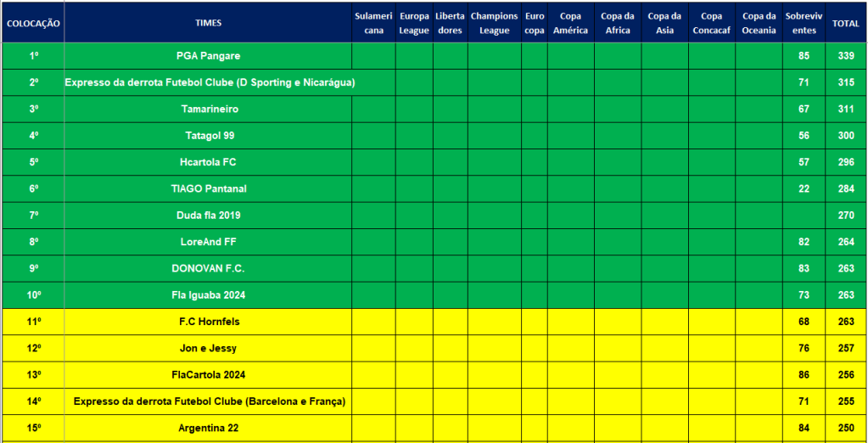Screen dimensions: 868x443
Task: Select the TIMES column header
Action: (x=208, y=23)
